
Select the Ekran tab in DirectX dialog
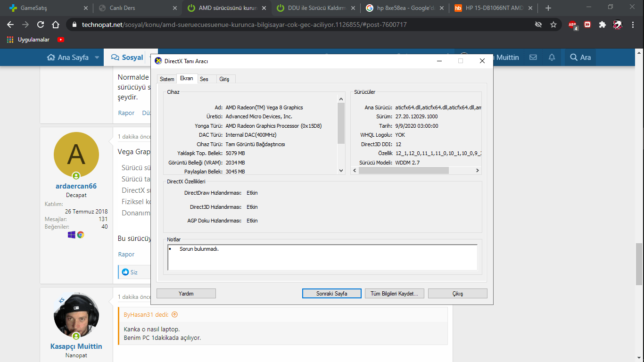187,79
